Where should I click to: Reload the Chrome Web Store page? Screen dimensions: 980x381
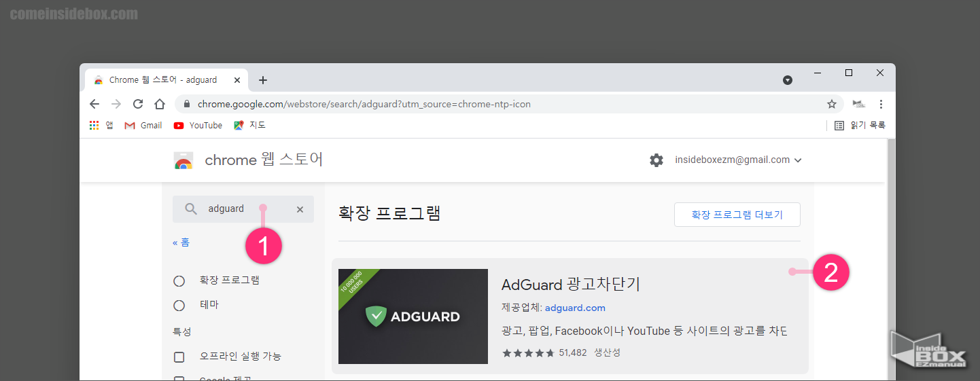pyautogui.click(x=138, y=104)
